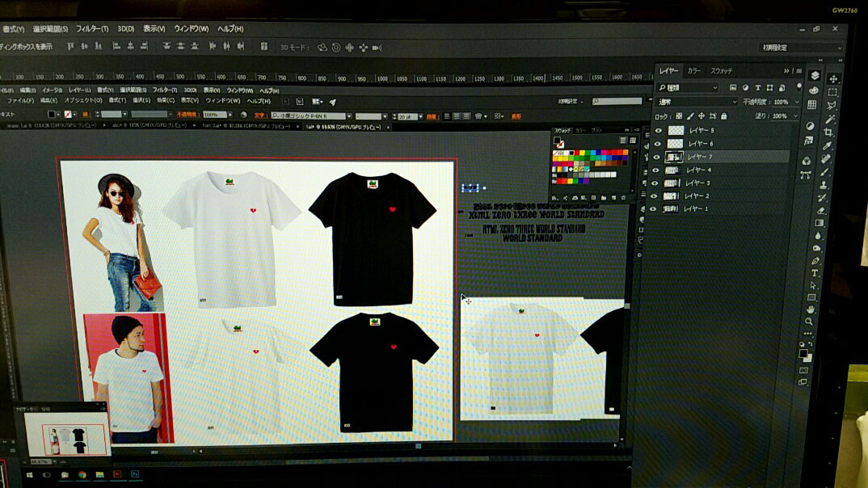Select the Brush tool

(825, 172)
